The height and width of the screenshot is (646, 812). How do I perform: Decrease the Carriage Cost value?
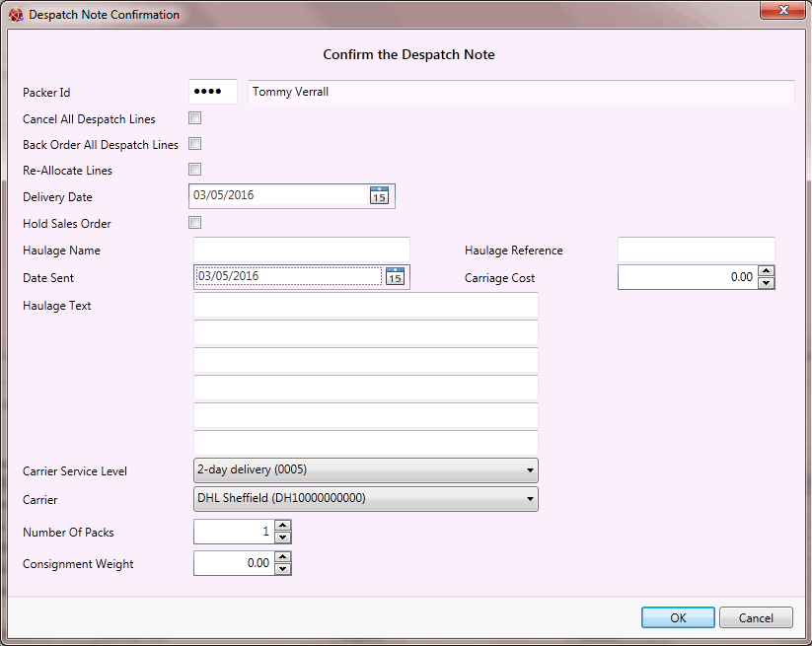click(x=766, y=283)
